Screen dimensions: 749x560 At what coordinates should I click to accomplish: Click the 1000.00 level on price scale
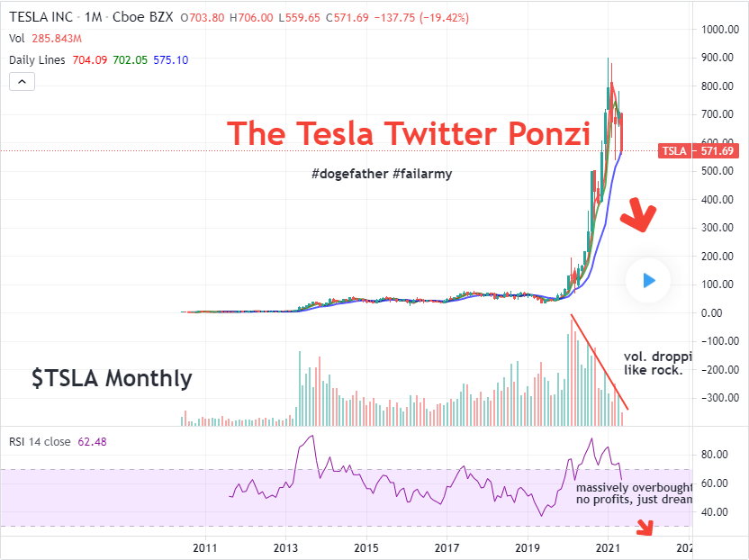(x=720, y=29)
